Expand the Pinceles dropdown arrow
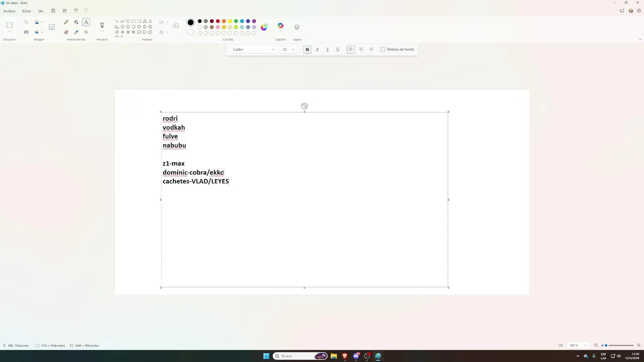This screenshot has width=644, height=362. 102,32
